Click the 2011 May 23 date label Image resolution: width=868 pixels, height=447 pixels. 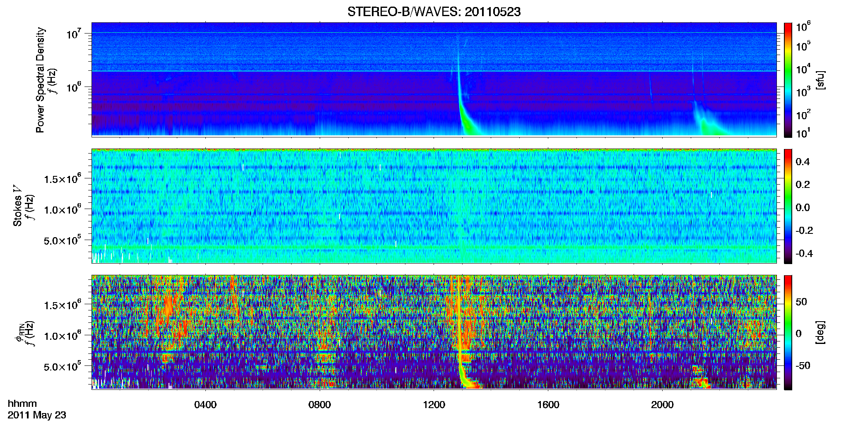click(x=37, y=415)
